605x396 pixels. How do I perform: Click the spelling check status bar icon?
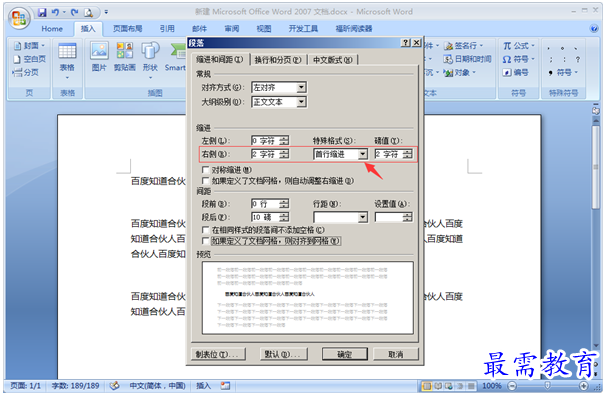(x=114, y=386)
